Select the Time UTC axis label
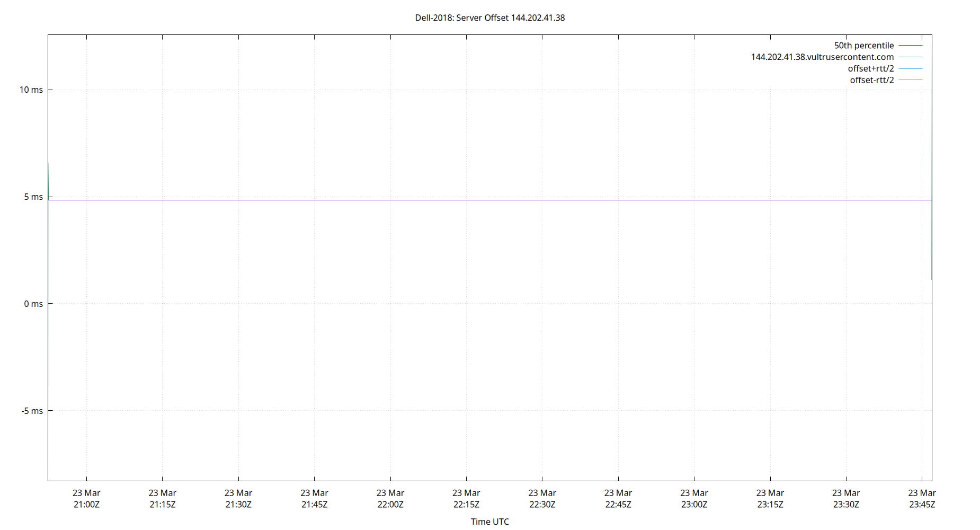The image size is (980, 530). tap(489, 522)
